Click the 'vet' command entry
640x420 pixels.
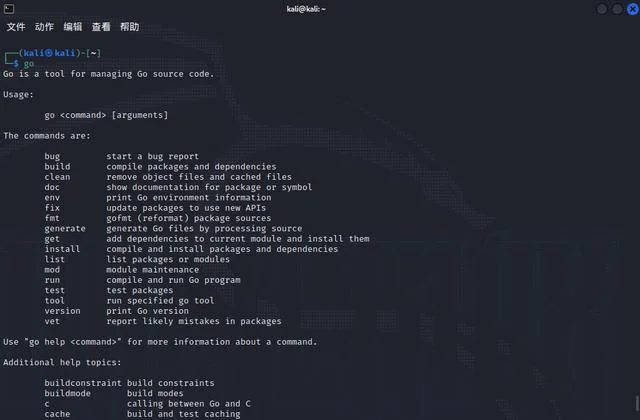52,321
